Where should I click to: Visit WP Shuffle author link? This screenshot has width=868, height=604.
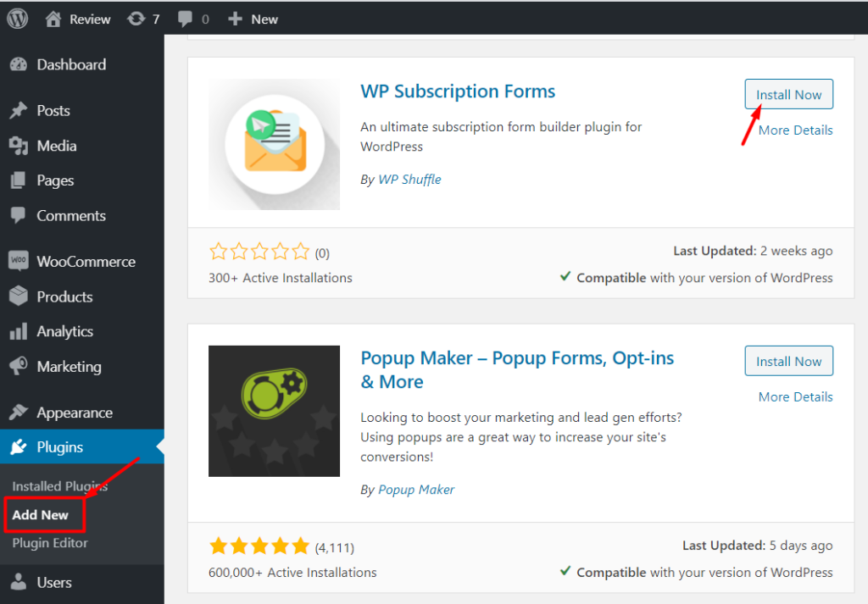409,180
